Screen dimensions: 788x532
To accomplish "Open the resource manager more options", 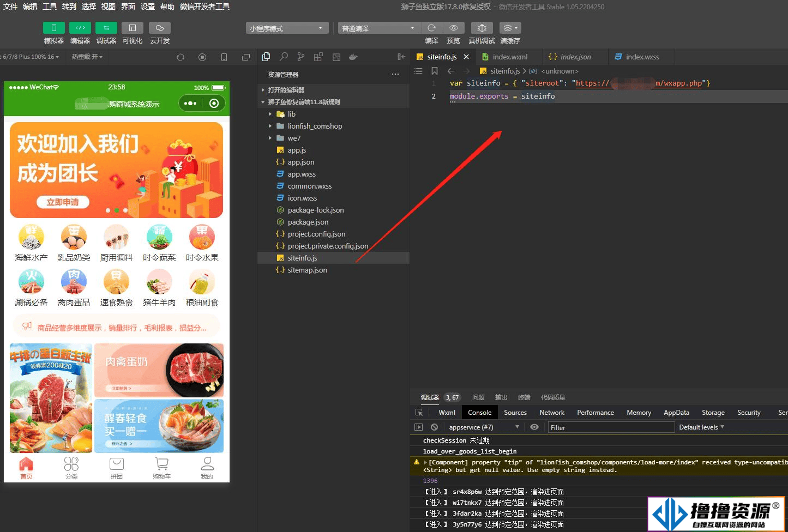I will [395, 74].
